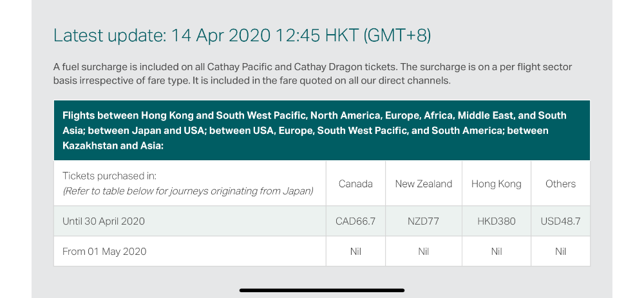Select the New Zealand column header

tap(424, 183)
